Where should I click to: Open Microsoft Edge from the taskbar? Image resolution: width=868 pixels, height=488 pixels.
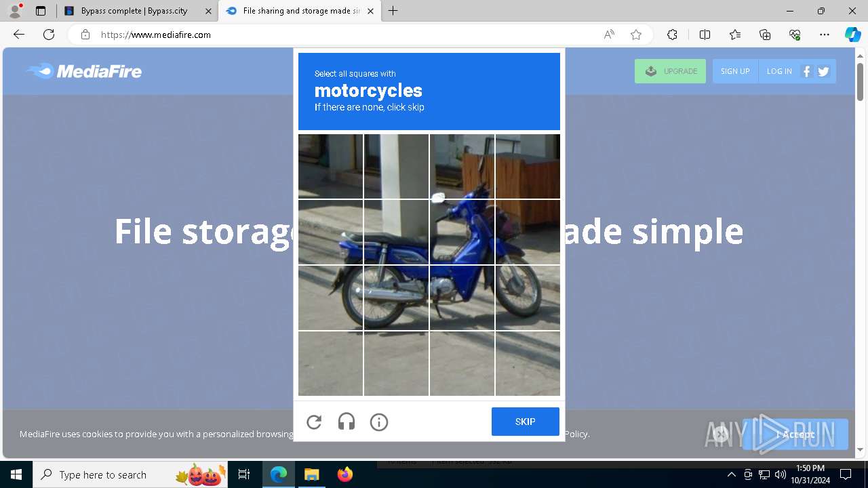click(x=279, y=474)
